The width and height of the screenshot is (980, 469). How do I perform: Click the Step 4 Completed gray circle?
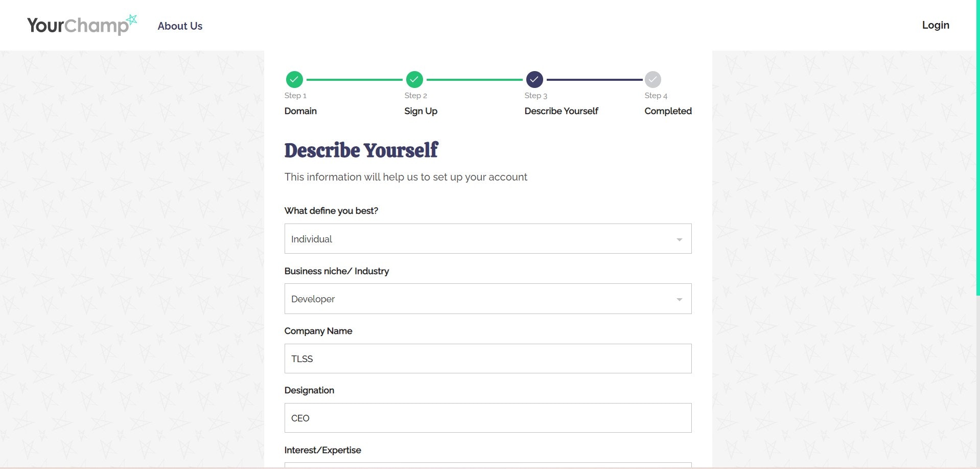click(x=653, y=80)
